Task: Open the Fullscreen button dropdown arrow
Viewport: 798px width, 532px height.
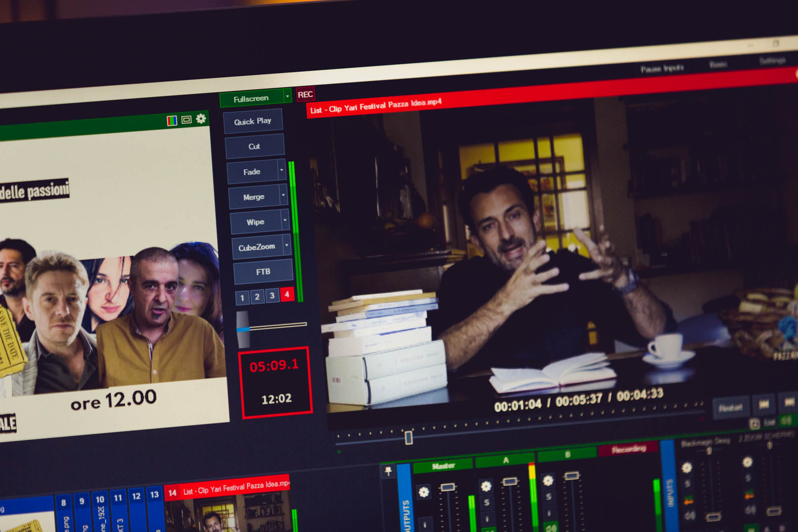Action: [287, 96]
